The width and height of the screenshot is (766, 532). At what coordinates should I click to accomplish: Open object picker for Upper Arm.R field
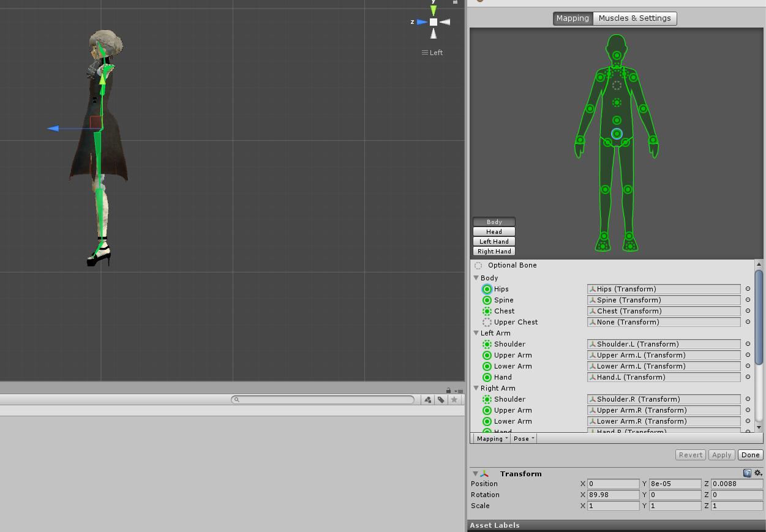click(x=748, y=410)
